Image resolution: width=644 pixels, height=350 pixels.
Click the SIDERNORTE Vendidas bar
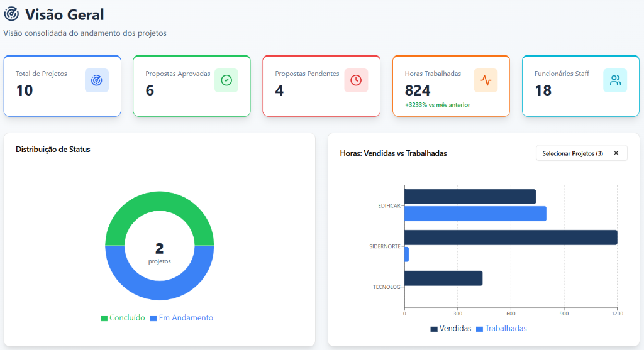tap(511, 237)
